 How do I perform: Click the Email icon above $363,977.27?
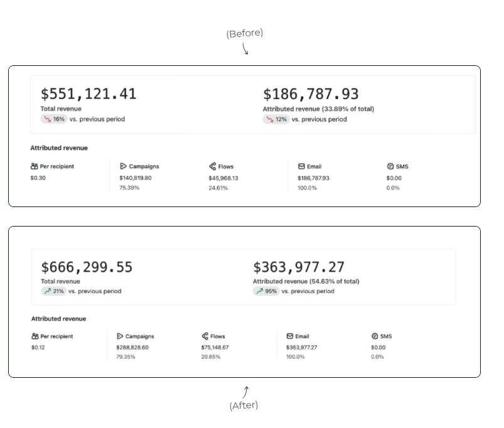click(290, 336)
